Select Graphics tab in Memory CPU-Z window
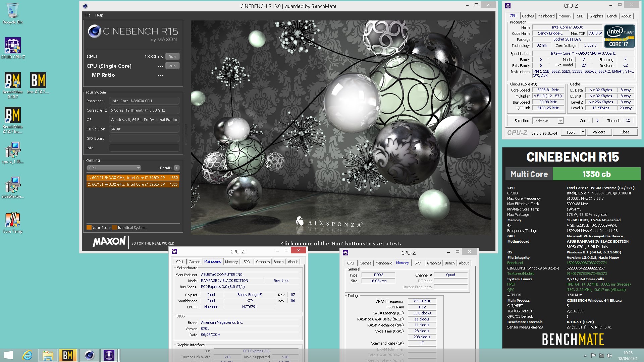Screen dimensions: 644x362 pyautogui.click(x=434, y=263)
